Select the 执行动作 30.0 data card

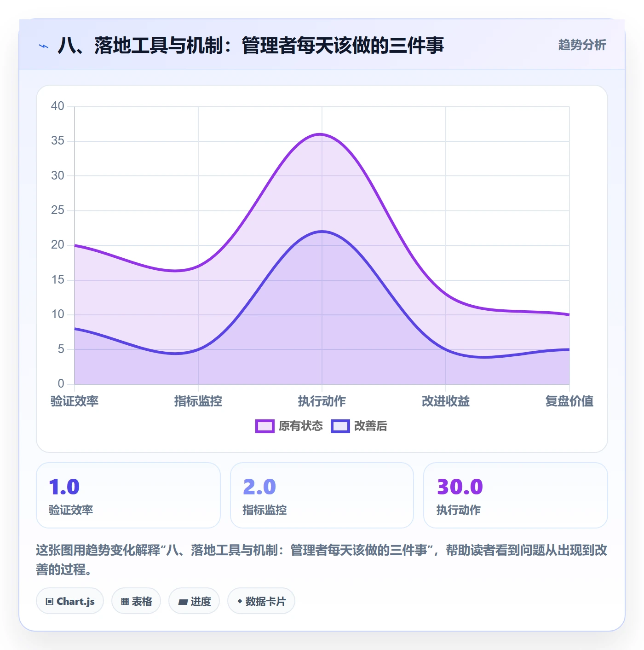click(x=516, y=495)
